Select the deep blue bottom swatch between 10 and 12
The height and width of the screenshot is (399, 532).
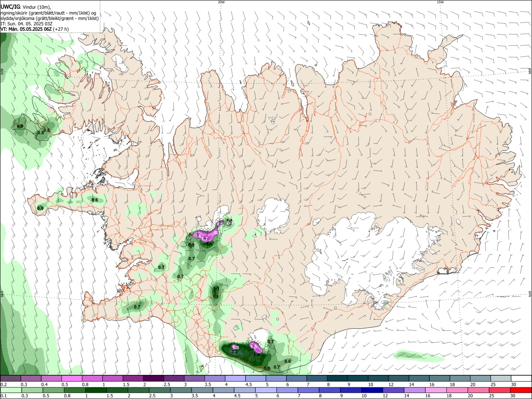[x=372, y=390]
